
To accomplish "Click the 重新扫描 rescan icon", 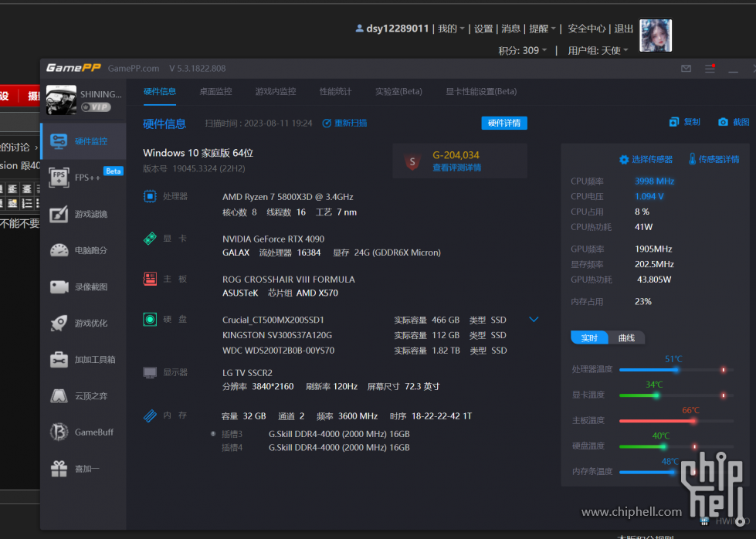I will pos(327,124).
